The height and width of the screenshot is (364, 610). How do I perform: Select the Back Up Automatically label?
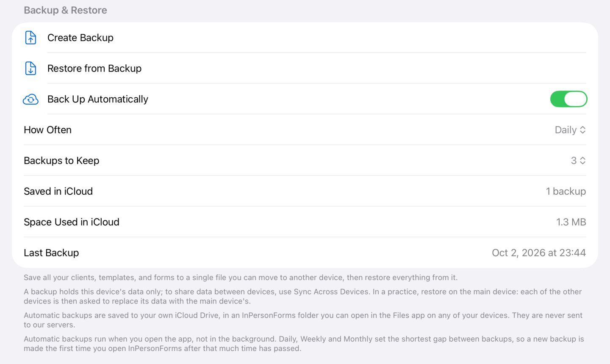pos(98,99)
